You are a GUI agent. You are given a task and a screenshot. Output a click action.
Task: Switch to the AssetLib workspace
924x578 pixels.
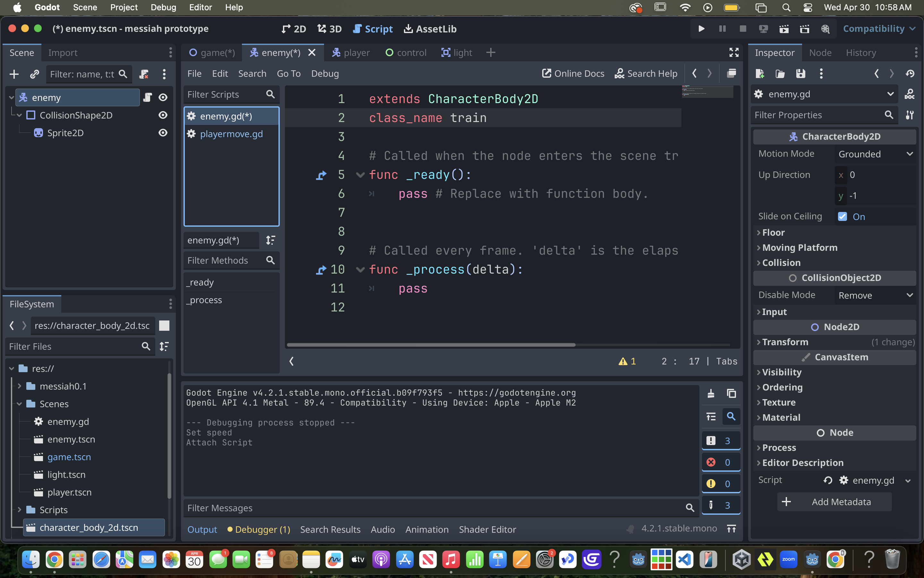click(x=430, y=29)
